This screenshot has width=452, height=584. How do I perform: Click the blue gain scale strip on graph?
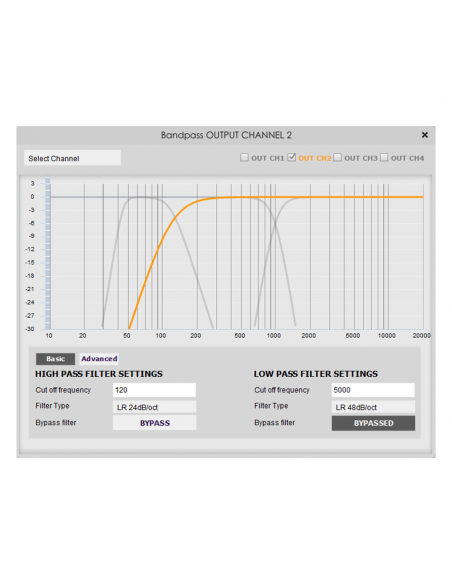tap(48, 253)
